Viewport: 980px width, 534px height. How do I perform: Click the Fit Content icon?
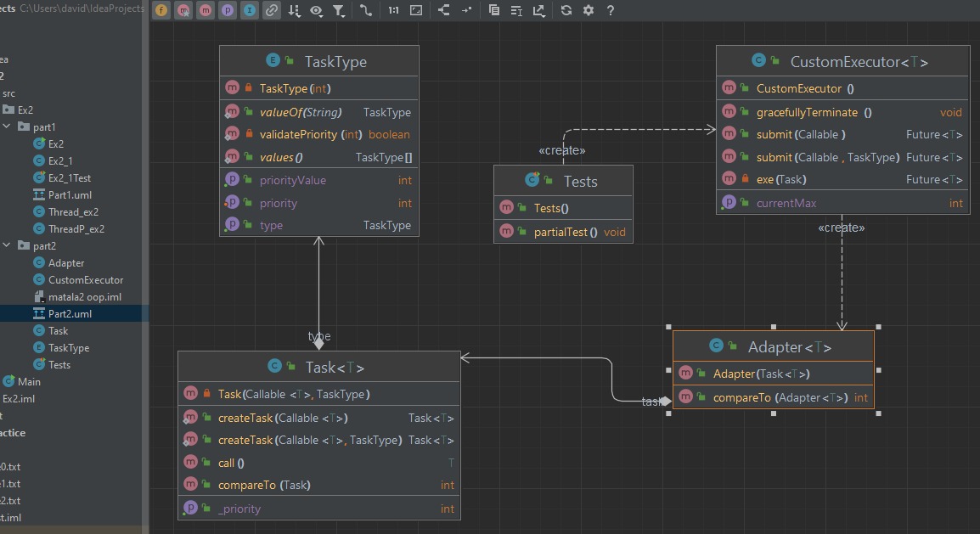(x=416, y=11)
